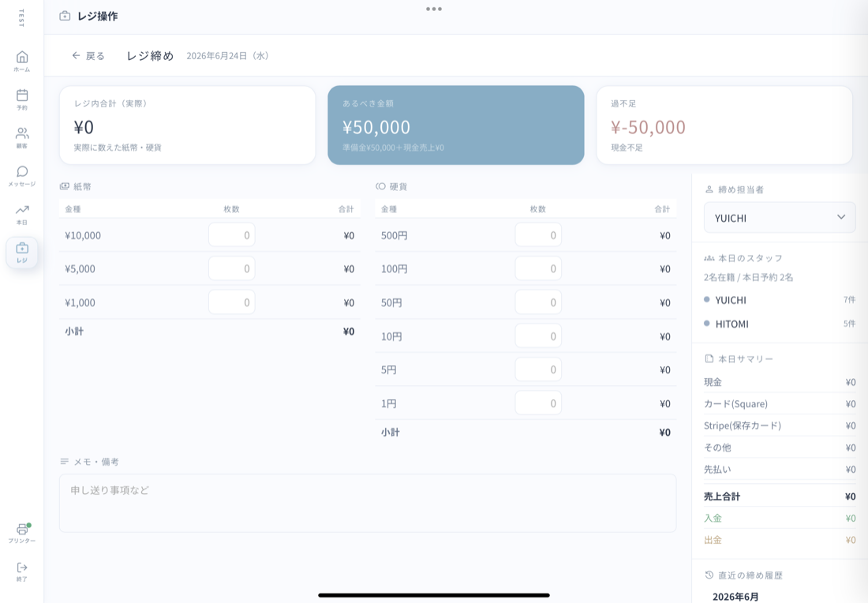
Task: Open the プリンター printer icon
Action: point(21,533)
